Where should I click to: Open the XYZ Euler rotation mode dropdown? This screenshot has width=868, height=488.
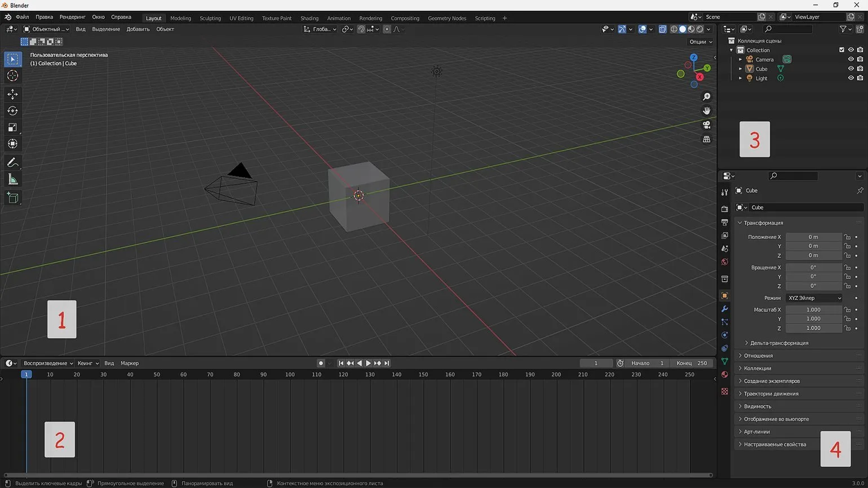(x=814, y=298)
